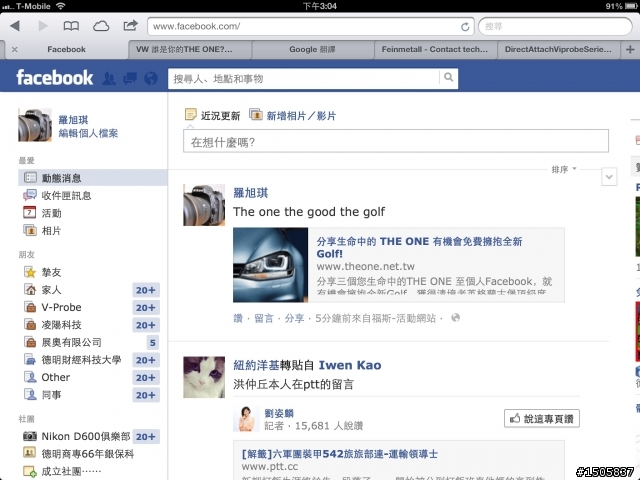
Task: Open the Other friend list
Action: [x=56, y=378]
